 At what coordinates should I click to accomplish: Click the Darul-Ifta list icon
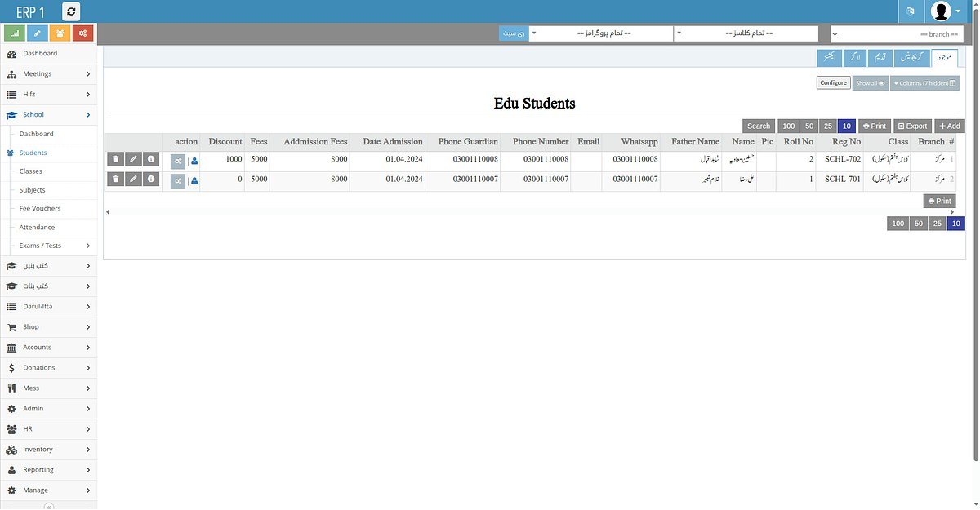pos(11,307)
